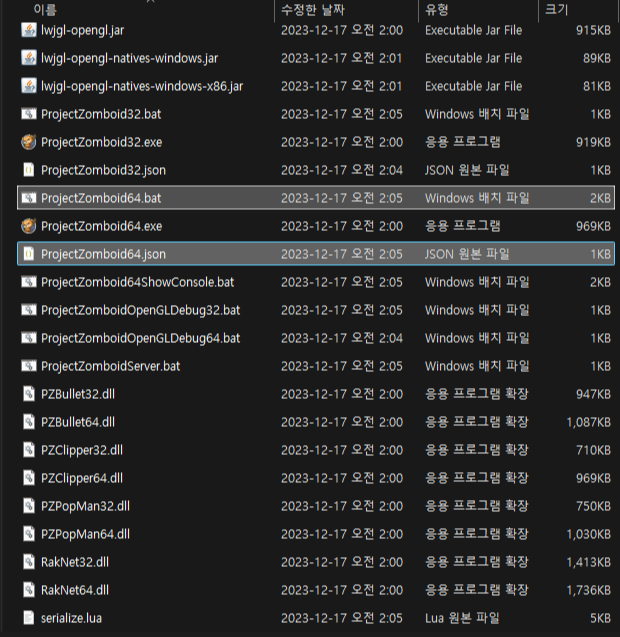Image resolution: width=620 pixels, height=637 pixels.
Task: Select the file name ProjectZomboidOpenGLDebug32.bat
Action: 141,310
